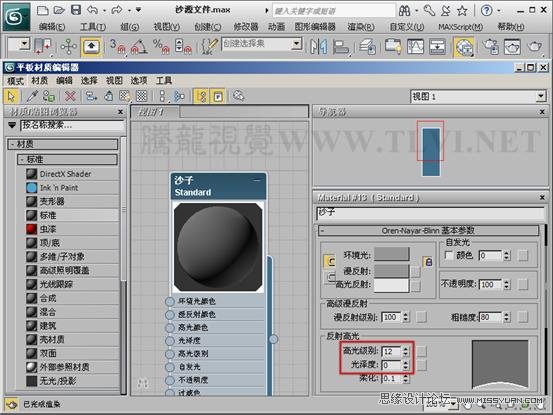Click the rendered frame window icon
Screen dimensions: 553x415
[x=512, y=47]
